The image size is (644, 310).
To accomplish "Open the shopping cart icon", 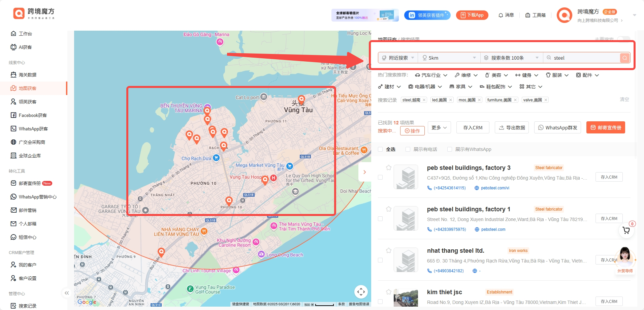I will coord(626,230).
